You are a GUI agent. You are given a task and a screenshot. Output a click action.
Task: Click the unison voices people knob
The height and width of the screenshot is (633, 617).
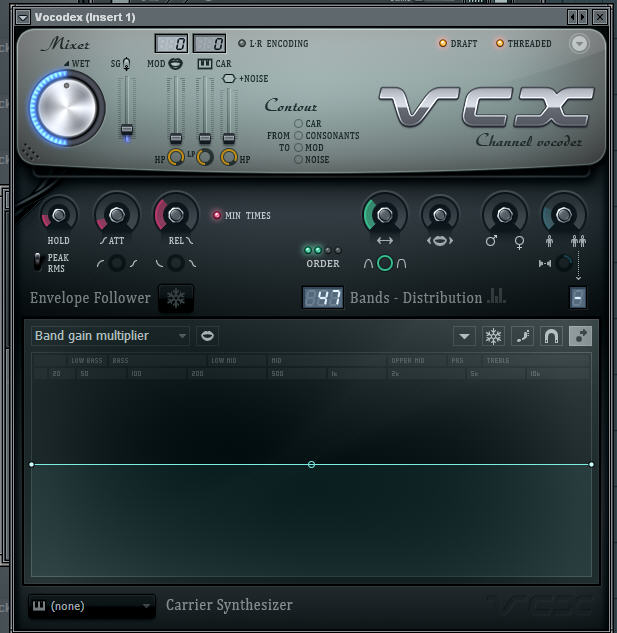564,215
